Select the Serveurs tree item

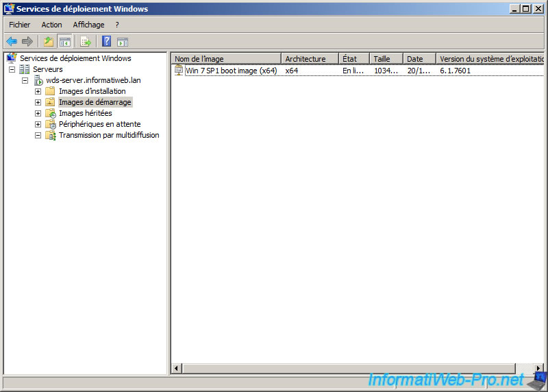click(x=48, y=69)
